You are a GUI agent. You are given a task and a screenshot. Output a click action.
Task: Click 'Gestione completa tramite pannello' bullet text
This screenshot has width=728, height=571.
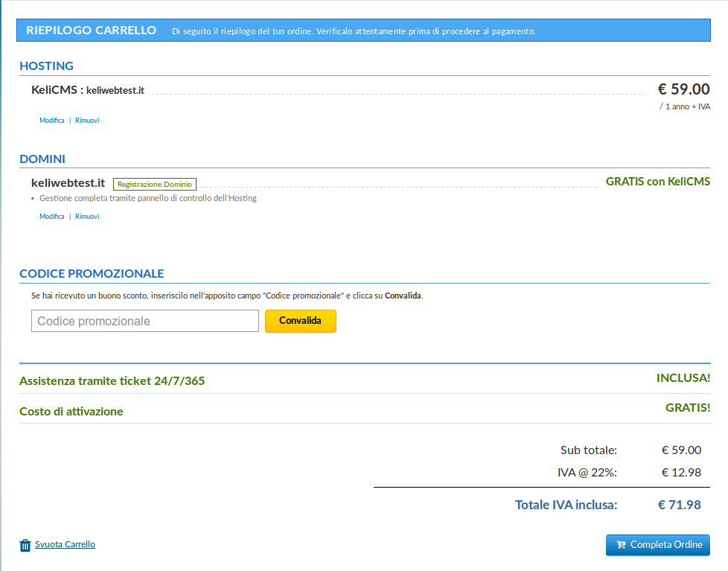(x=147, y=198)
